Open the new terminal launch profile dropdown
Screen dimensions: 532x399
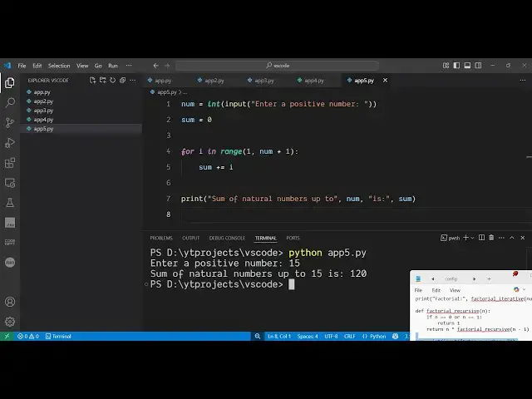[x=472, y=238]
